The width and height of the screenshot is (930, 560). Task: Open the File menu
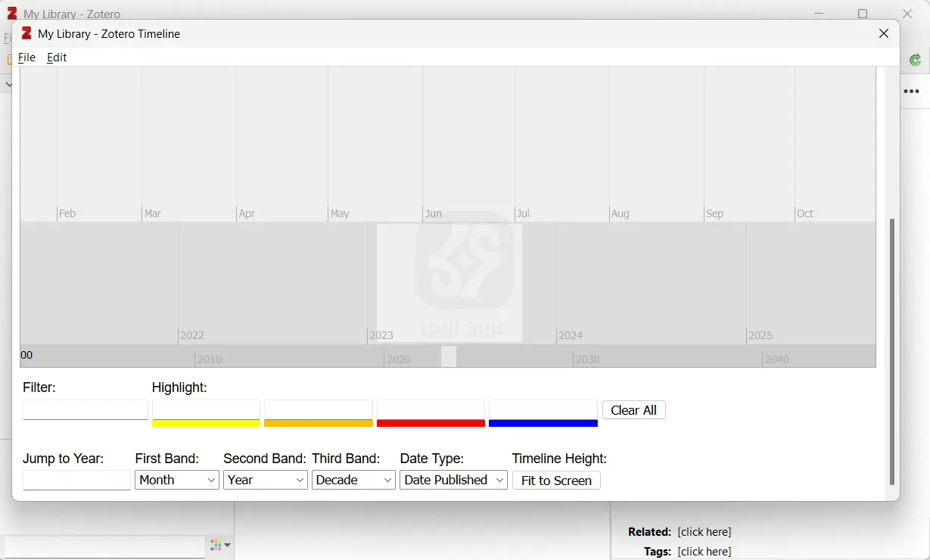pyautogui.click(x=26, y=58)
